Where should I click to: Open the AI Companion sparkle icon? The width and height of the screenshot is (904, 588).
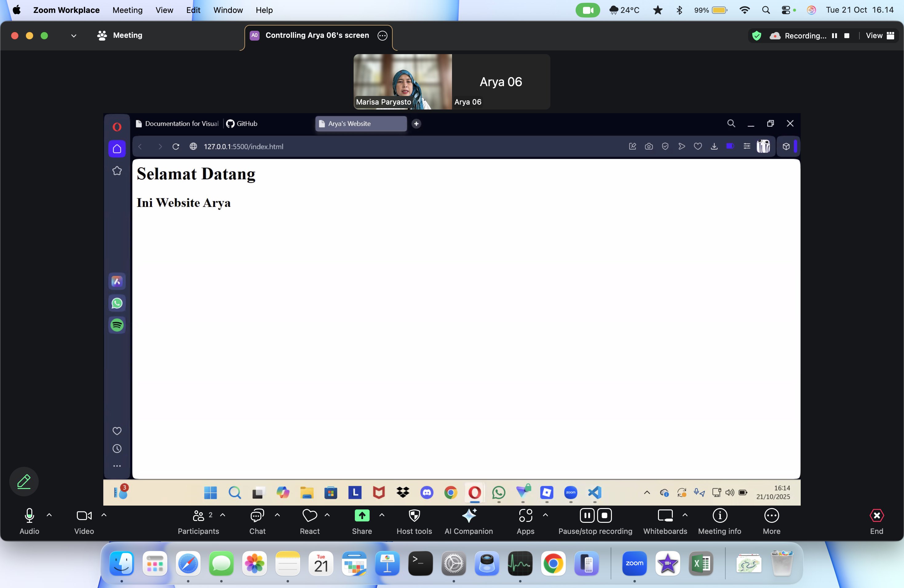(x=469, y=515)
